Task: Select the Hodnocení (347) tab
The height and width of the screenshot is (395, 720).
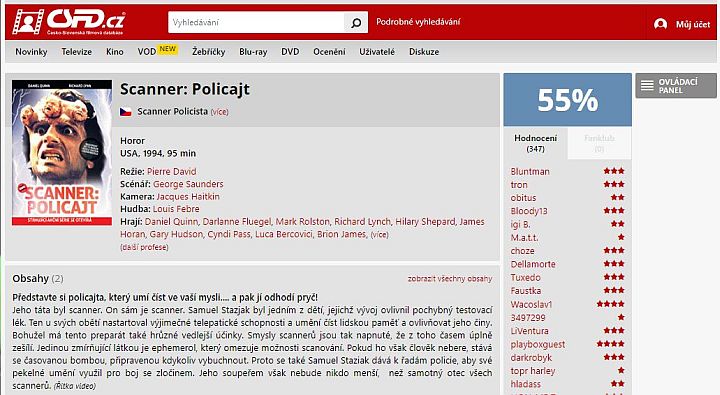Action: click(535, 143)
